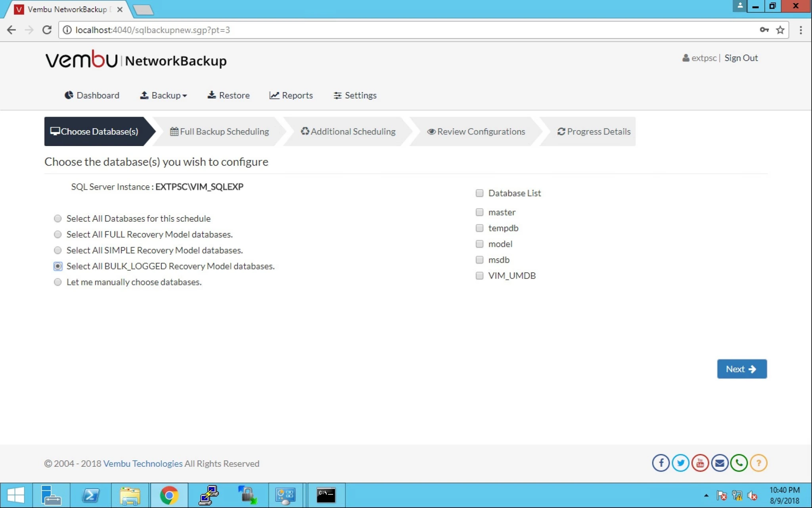The height and width of the screenshot is (508, 812).
Task: Bookmark page with the star icon
Action: tap(780, 30)
